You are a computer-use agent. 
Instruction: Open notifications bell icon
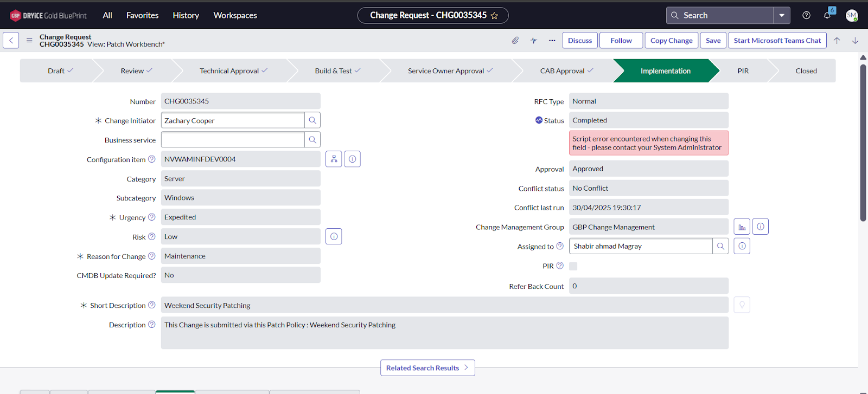(827, 15)
